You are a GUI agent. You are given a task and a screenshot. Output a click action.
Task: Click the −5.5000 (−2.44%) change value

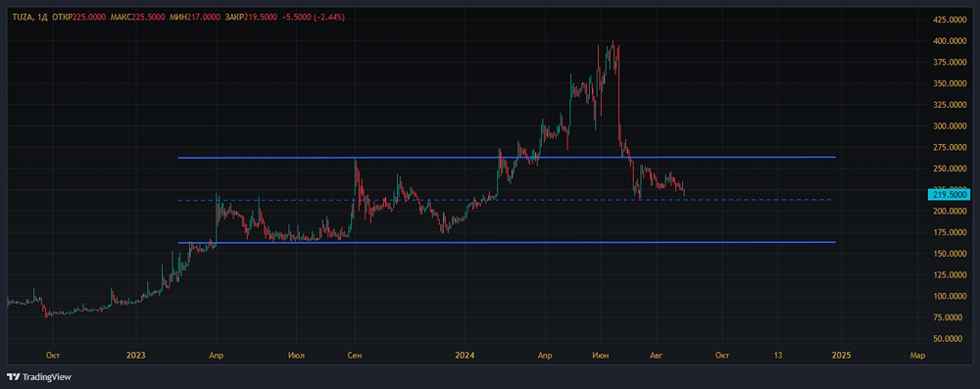pyautogui.click(x=315, y=17)
